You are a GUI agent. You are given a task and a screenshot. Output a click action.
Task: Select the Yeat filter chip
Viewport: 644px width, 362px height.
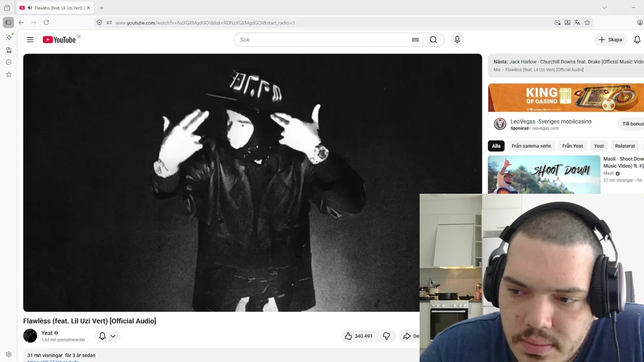[x=599, y=146]
